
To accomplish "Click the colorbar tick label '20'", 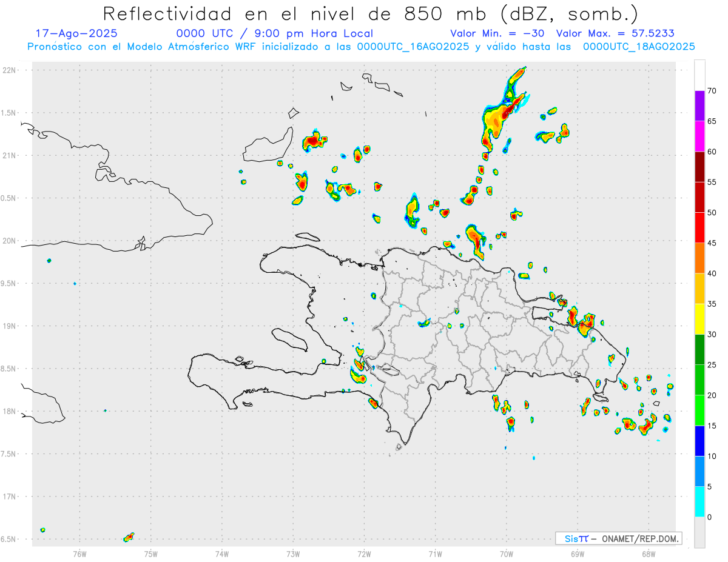I will pos(712,395).
